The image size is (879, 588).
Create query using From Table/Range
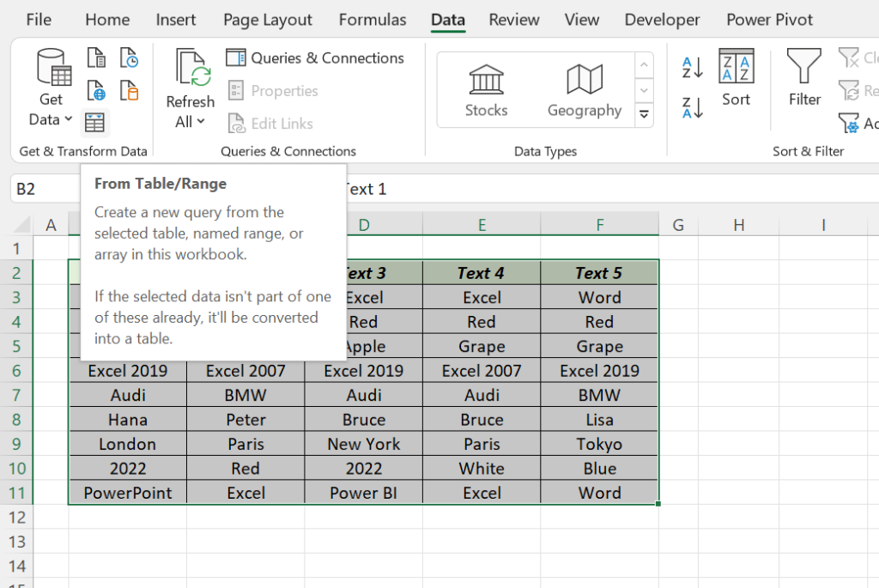click(94, 123)
